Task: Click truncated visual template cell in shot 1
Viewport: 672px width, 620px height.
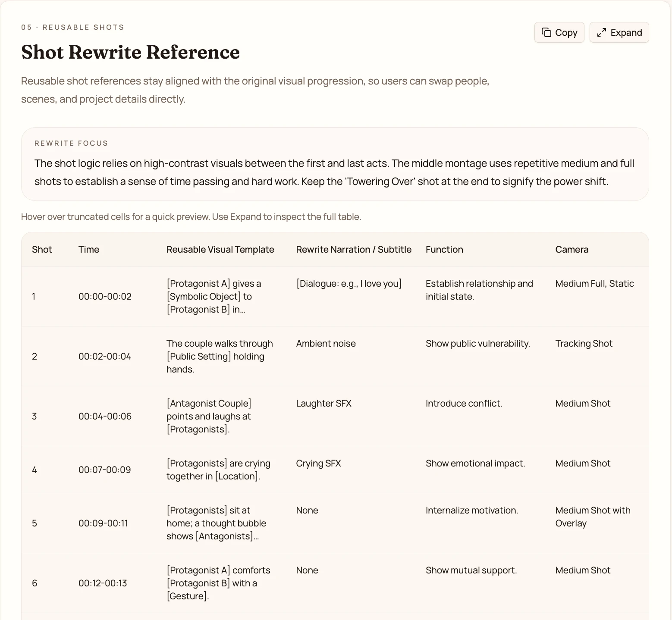Action: [214, 297]
